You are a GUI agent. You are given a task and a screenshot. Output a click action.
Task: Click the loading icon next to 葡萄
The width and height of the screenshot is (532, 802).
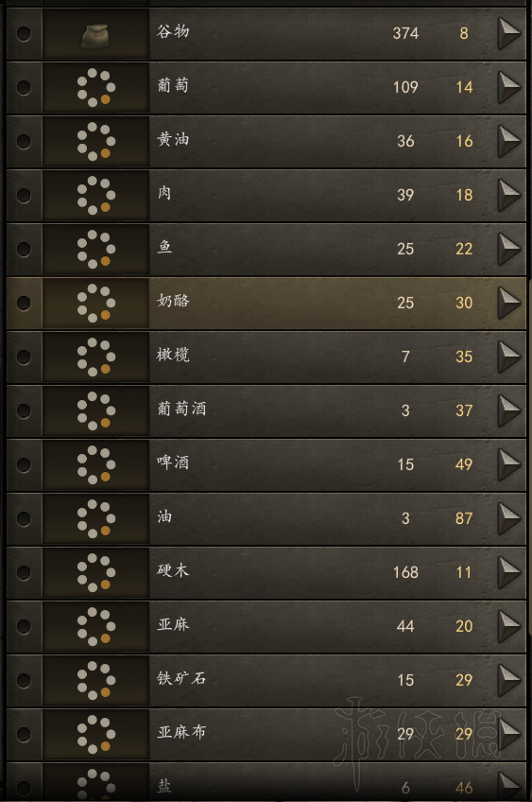pos(95,87)
